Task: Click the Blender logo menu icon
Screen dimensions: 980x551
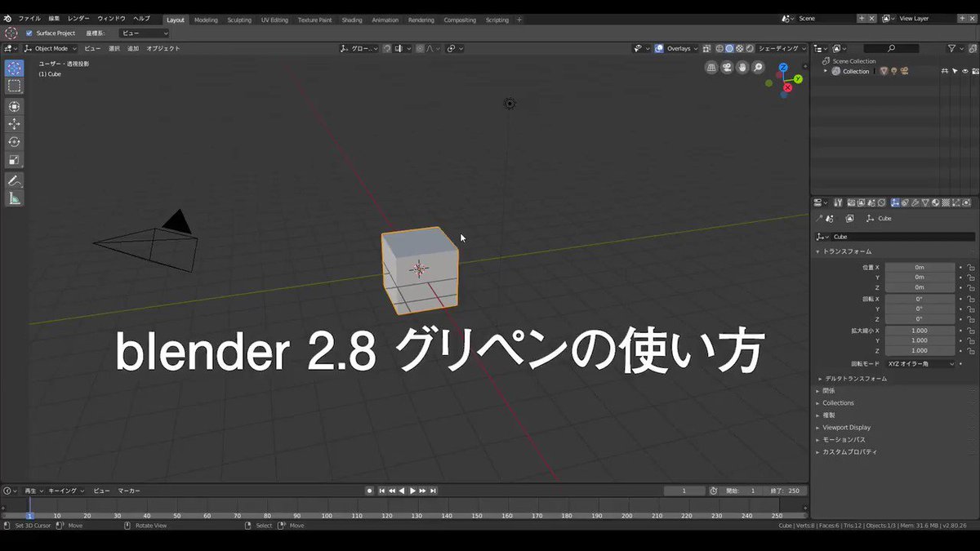Action: click(7, 18)
